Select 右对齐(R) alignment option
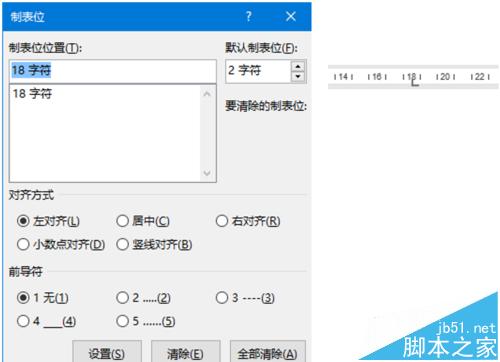500x362 pixels. pyautogui.click(x=247, y=221)
